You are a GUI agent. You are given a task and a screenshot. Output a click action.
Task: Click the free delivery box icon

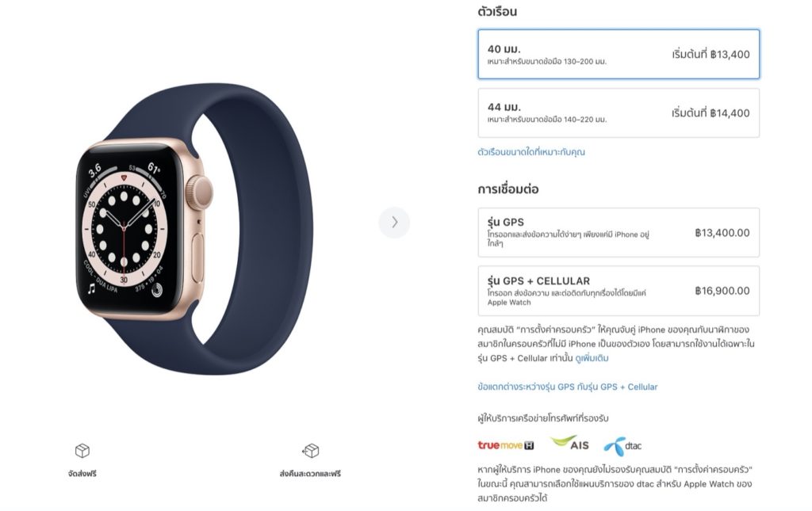82,451
